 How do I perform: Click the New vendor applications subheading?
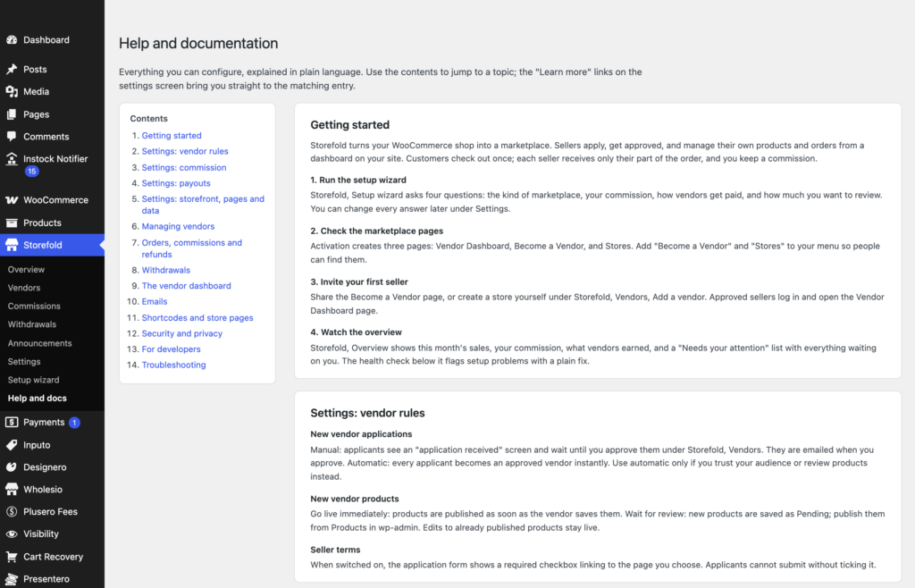pos(361,434)
